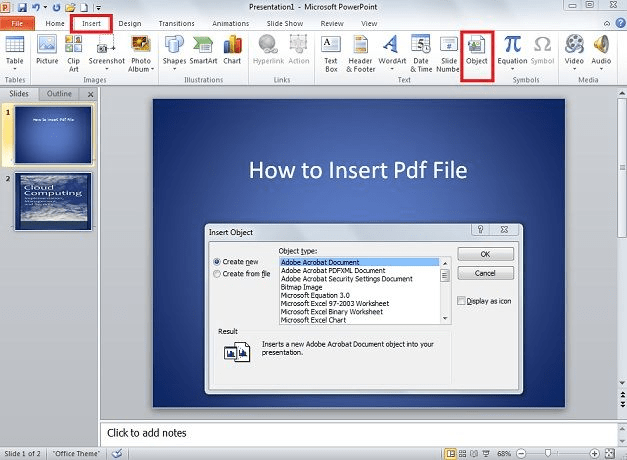Insert a Chart
627x460 pixels.
(x=232, y=50)
